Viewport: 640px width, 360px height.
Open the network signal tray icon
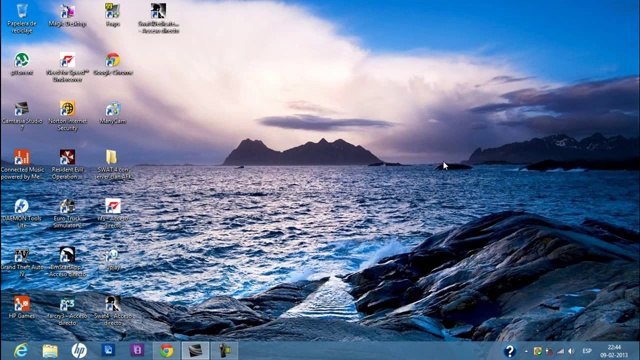[x=560, y=351]
